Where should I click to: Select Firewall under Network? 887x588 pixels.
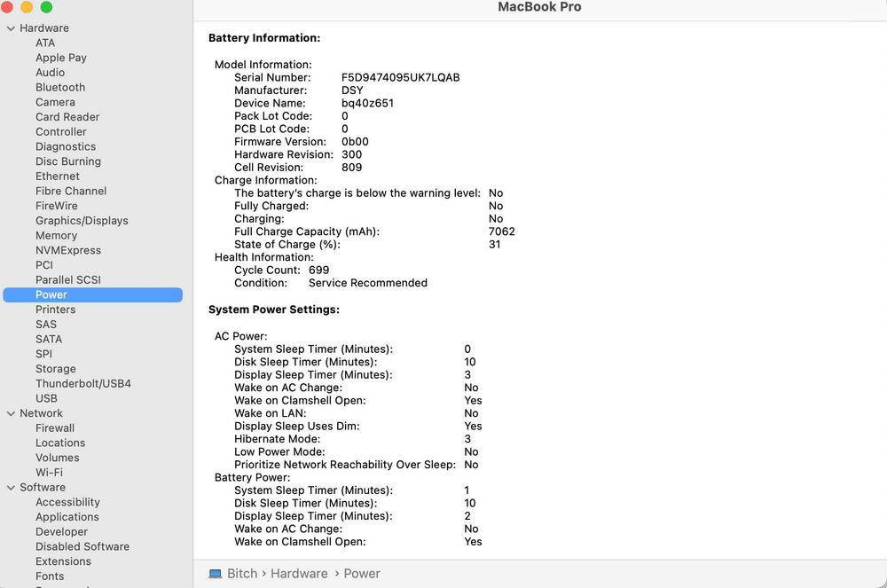[x=55, y=428]
